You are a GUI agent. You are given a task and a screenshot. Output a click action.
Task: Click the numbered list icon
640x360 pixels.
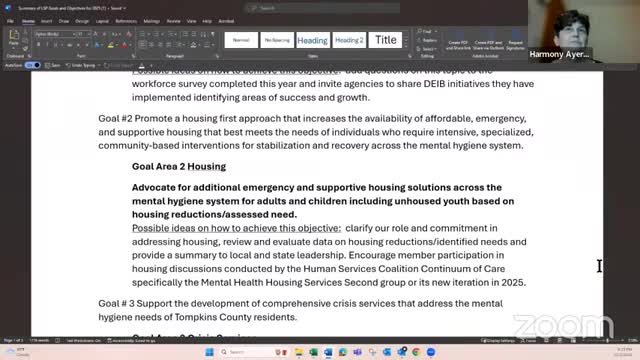coord(156,34)
